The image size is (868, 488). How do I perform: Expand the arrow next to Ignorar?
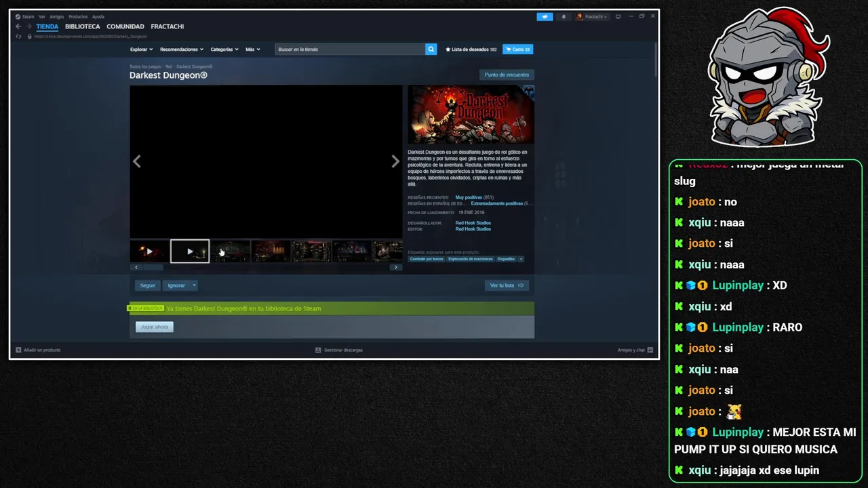[194, 285]
